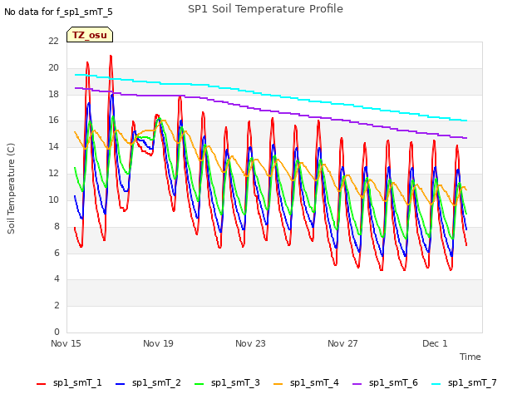Click the 20 y-axis tick label
This screenshot has width=532, height=399.
click(x=53, y=68)
